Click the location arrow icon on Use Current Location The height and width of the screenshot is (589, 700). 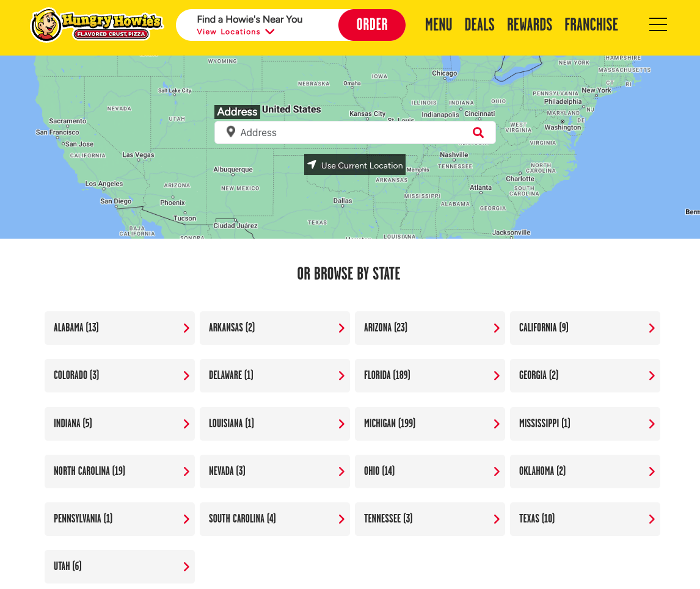pyautogui.click(x=312, y=164)
